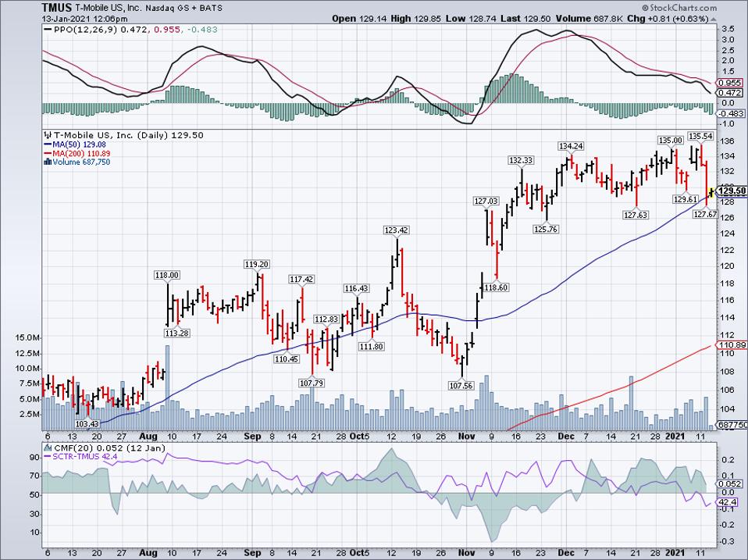Click the CMF(20) 0.052 (12 Jan) label

(x=110, y=448)
